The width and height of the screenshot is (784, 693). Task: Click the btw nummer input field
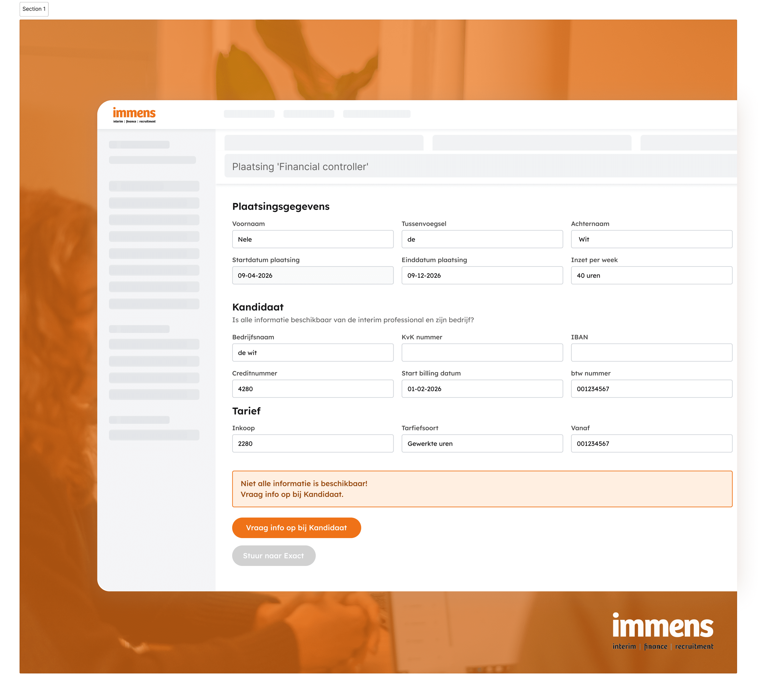pos(651,389)
